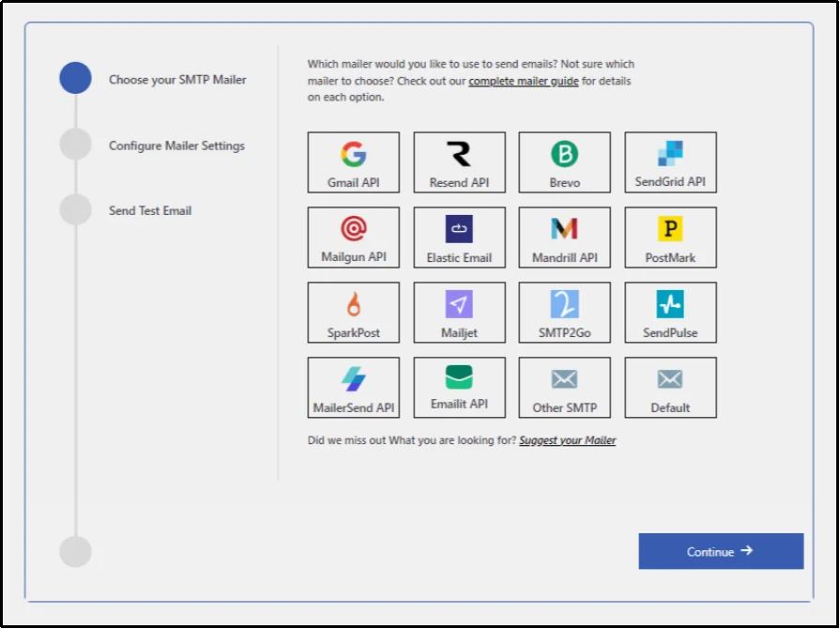Select SendPulse as your mailer
The width and height of the screenshot is (840, 629).
coord(670,312)
